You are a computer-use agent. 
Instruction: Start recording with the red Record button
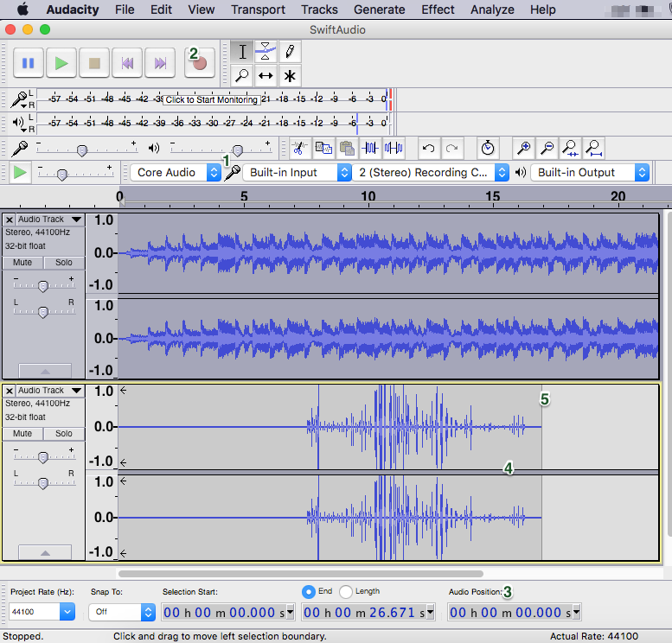tap(199, 63)
